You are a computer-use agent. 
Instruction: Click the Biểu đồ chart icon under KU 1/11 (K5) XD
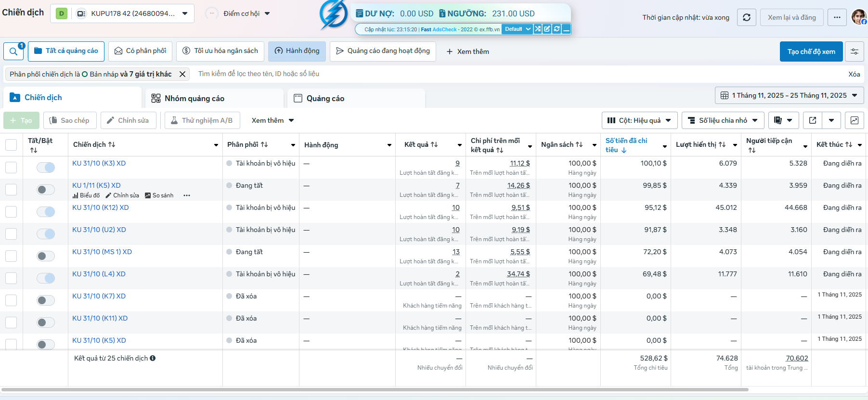tap(86, 195)
